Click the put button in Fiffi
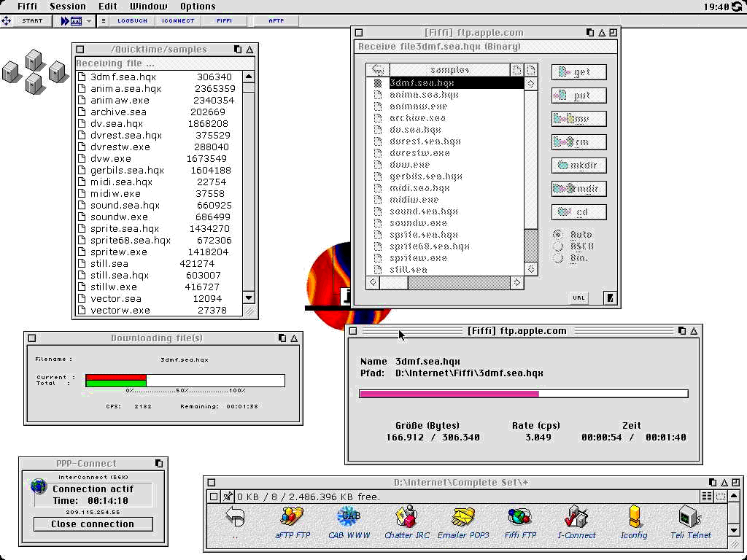 click(578, 96)
